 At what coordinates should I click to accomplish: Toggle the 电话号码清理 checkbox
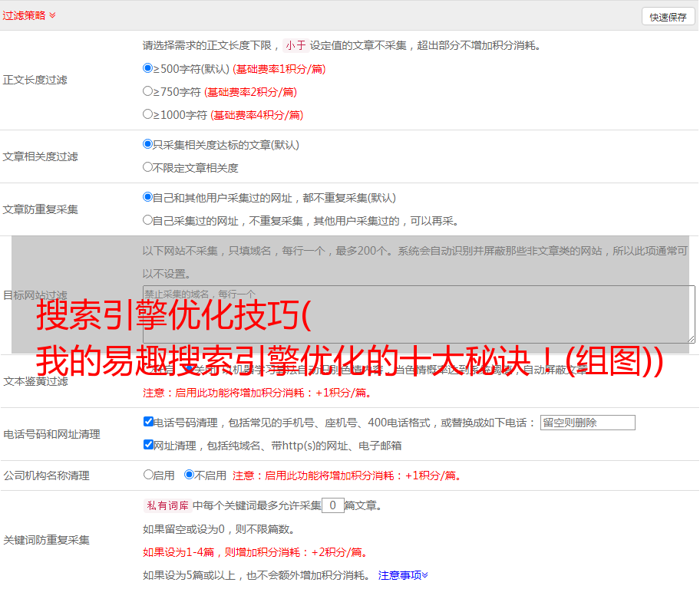coord(148,422)
